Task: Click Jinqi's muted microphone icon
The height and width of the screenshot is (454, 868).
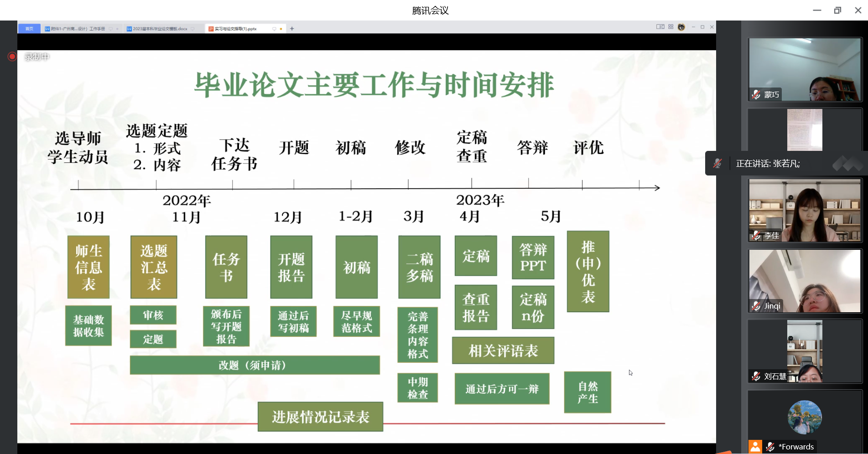Action: pos(756,305)
